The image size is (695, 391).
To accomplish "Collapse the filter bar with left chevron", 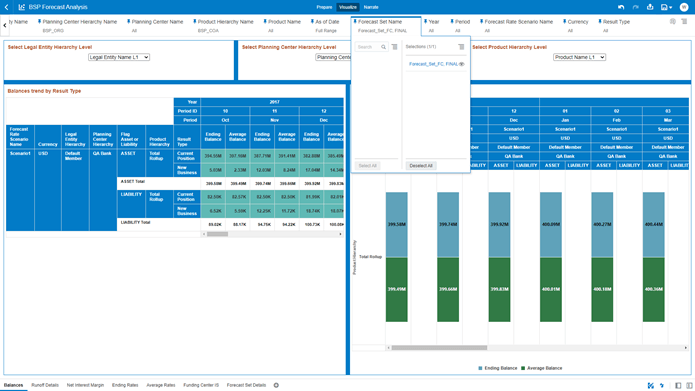I will coord(4,25).
